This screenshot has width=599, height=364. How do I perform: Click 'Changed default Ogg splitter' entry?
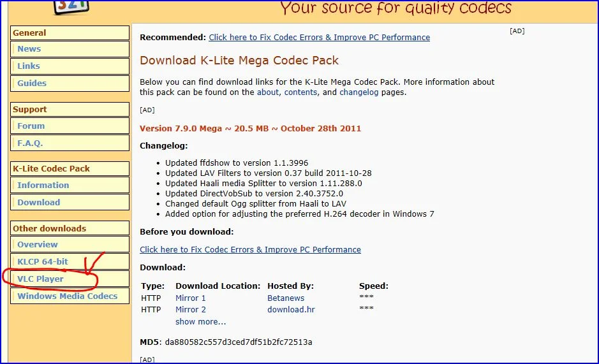pyautogui.click(x=256, y=203)
